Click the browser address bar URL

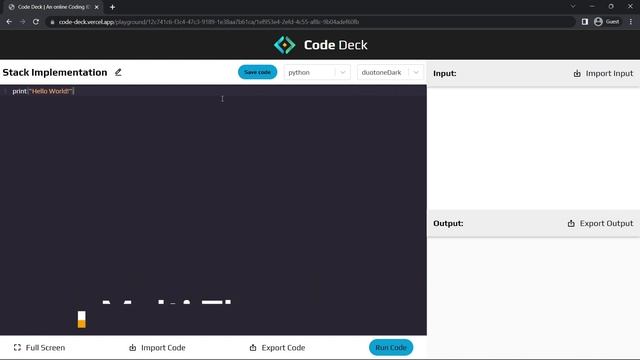pyautogui.click(x=209, y=22)
